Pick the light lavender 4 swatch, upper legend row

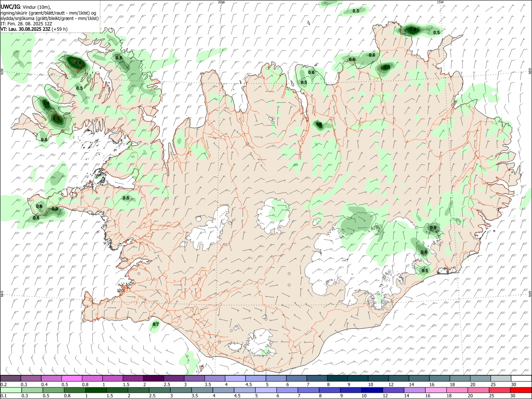(235, 379)
